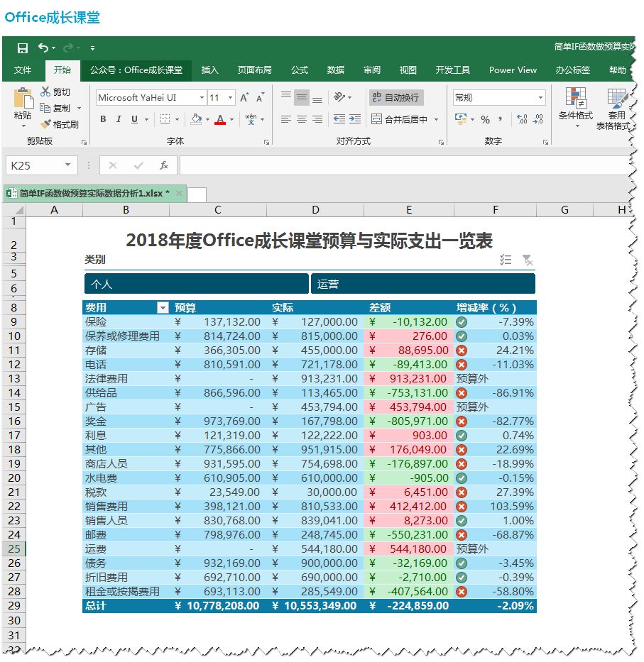Select the 运营 slicer button
644x662 pixels.
tap(423, 284)
